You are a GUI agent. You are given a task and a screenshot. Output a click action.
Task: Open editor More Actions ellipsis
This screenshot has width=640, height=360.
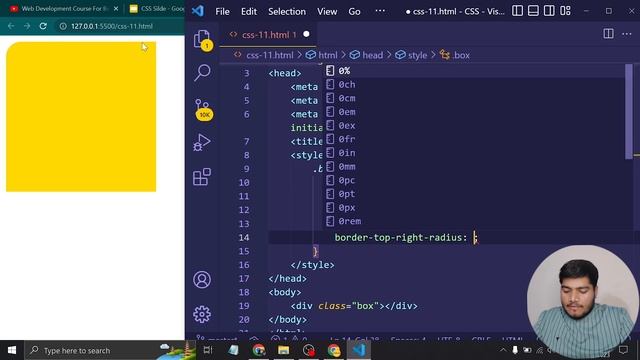pos(627,34)
